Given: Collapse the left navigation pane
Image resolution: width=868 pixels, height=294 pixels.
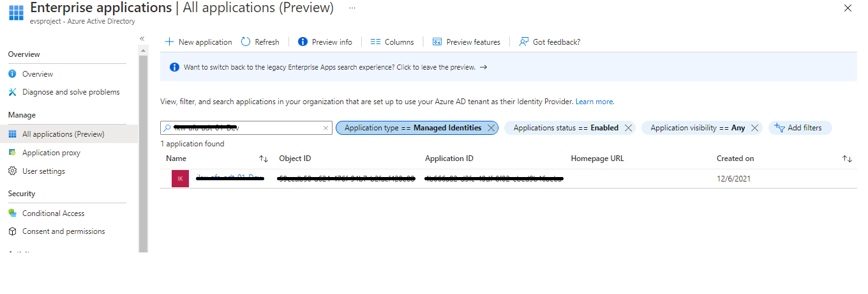Looking at the screenshot, I should pos(142,39).
